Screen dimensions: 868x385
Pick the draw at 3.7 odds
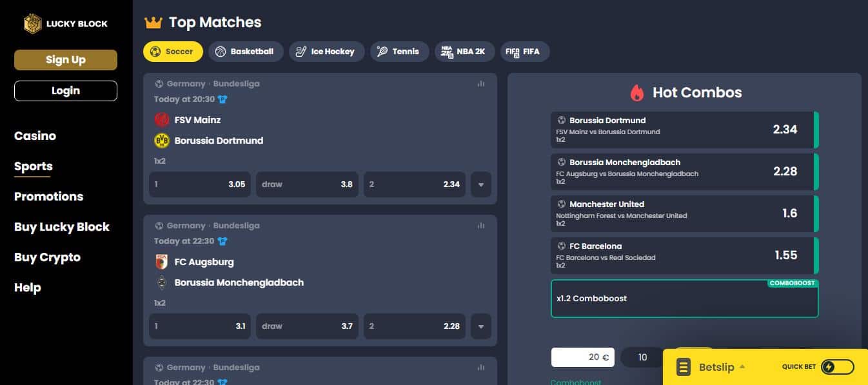307,326
